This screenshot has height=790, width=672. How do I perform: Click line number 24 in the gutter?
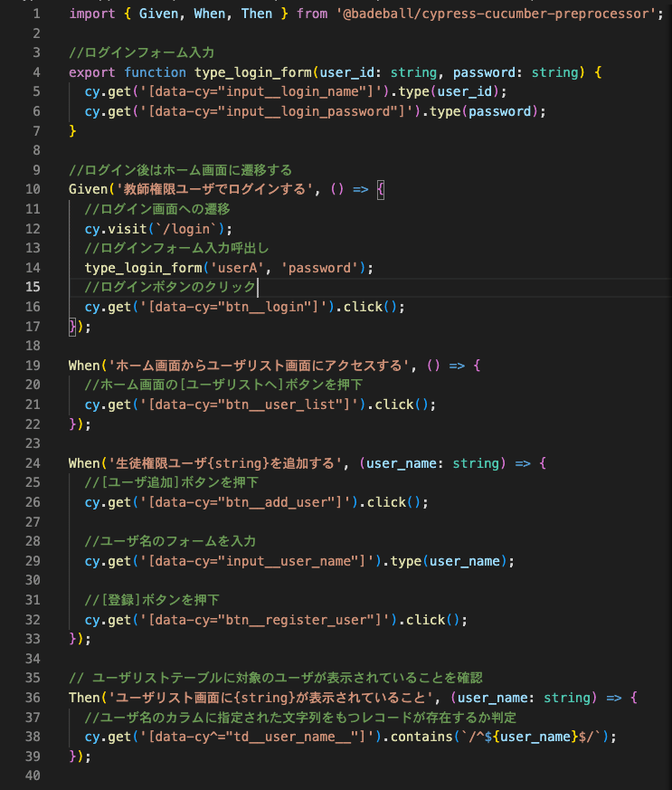pyautogui.click(x=33, y=463)
